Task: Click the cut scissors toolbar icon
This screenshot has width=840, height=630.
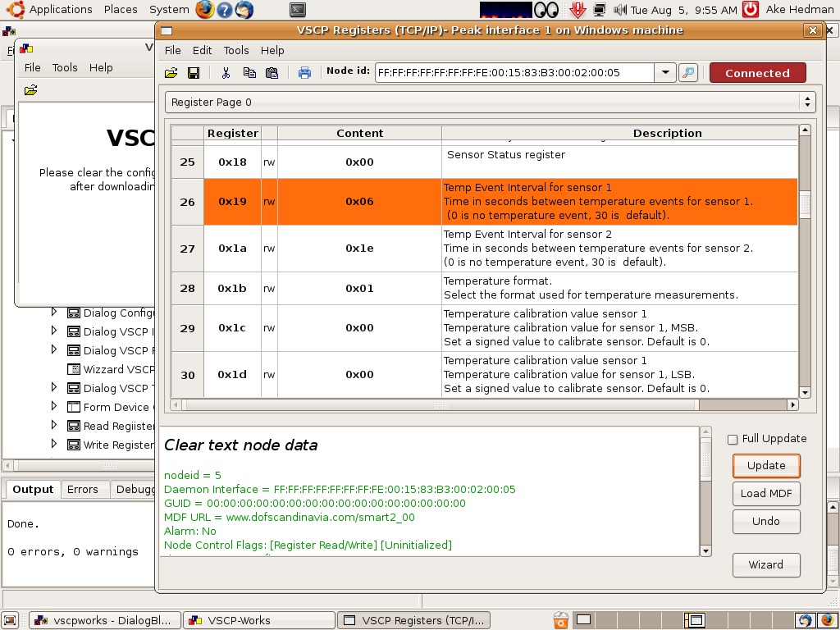Action: tap(226, 73)
